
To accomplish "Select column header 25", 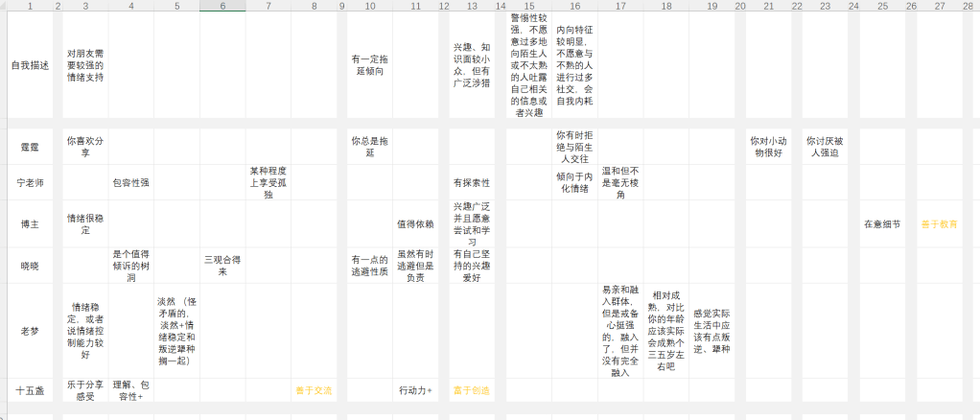I will coord(882,6).
